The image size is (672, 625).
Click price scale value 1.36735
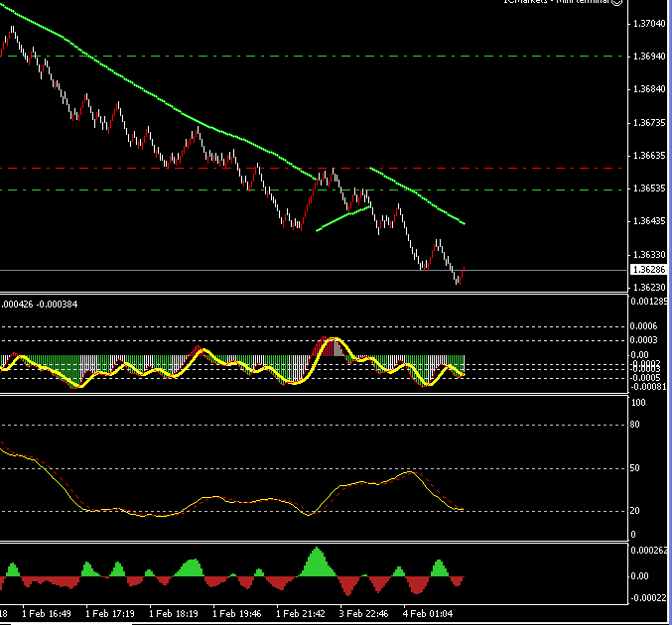[649, 123]
